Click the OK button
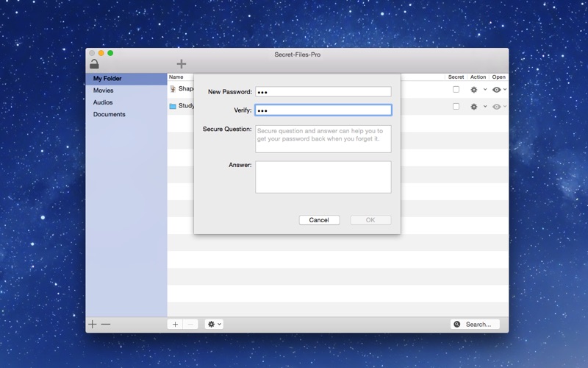 pos(370,220)
